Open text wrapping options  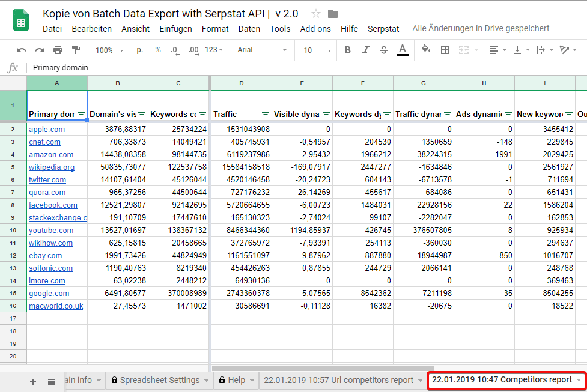[x=544, y=50]
